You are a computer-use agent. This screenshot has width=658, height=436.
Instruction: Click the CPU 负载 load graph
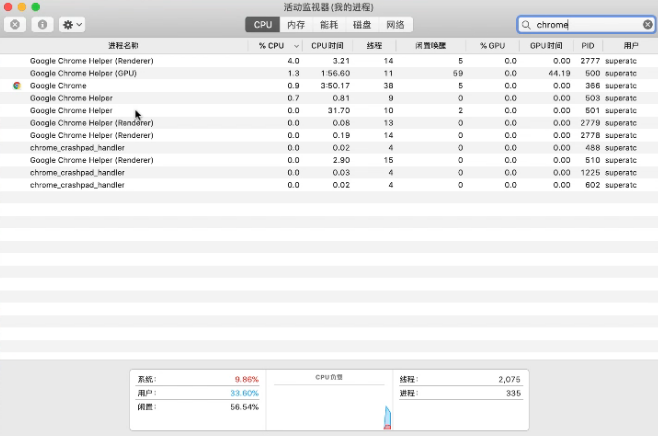pos(329,406)
